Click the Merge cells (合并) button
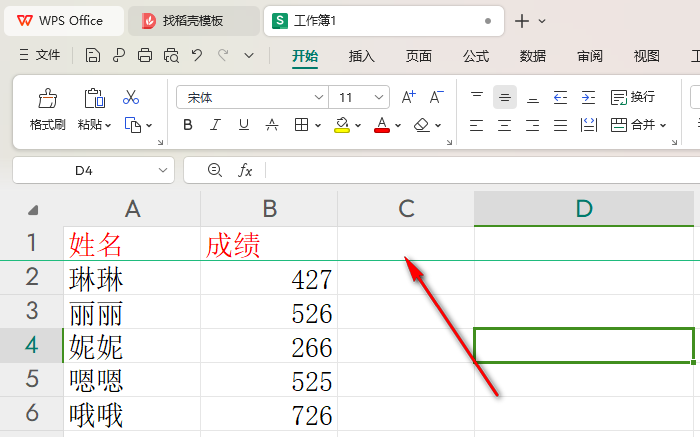This screenshot has height=437, width=700. 633,125
